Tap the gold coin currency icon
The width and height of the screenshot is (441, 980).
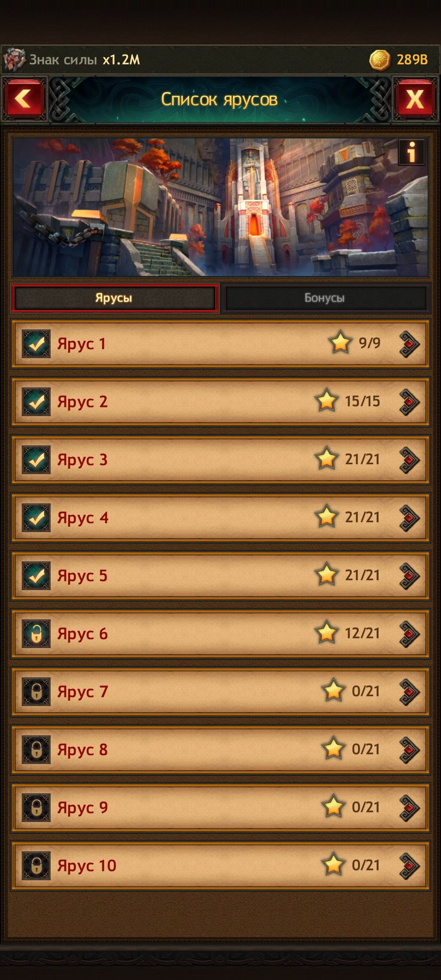[x=380, y=60]
